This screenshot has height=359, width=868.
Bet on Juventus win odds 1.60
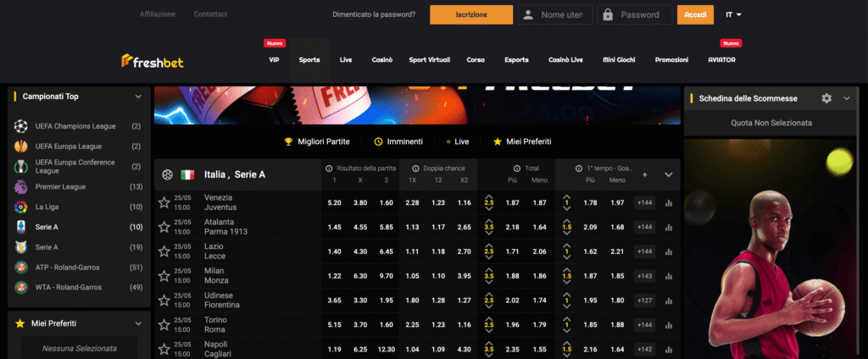click(387, 203)
